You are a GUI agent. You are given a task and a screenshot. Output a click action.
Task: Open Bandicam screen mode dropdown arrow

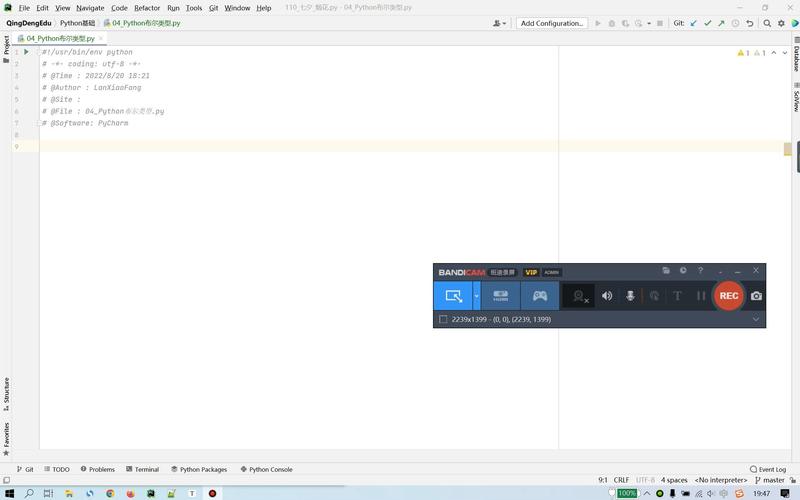(477, 296)
